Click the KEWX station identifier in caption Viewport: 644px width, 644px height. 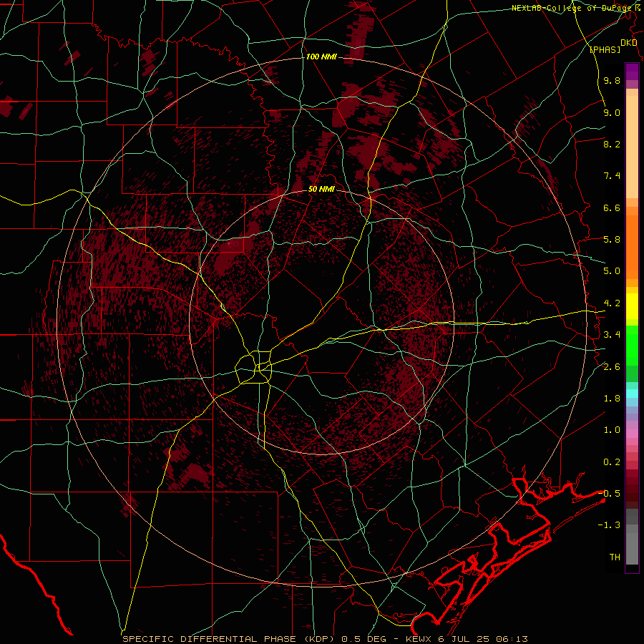click(419, 639)
